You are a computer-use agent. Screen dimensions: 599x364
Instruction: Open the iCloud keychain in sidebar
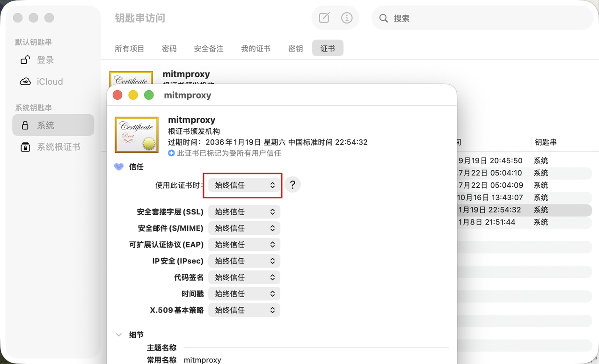coord(50,81)
